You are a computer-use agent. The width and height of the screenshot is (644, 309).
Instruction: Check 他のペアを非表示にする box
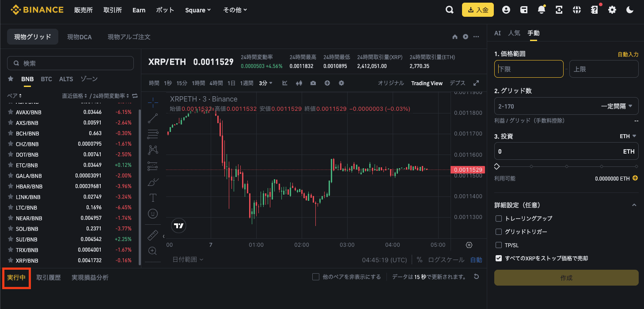tap(316, 277)
